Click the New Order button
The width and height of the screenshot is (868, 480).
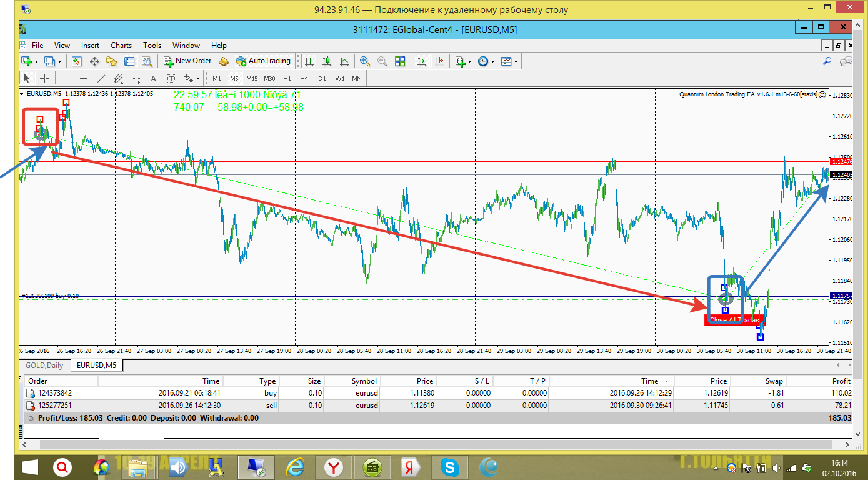pyautogui.click(x=188, y=61)
